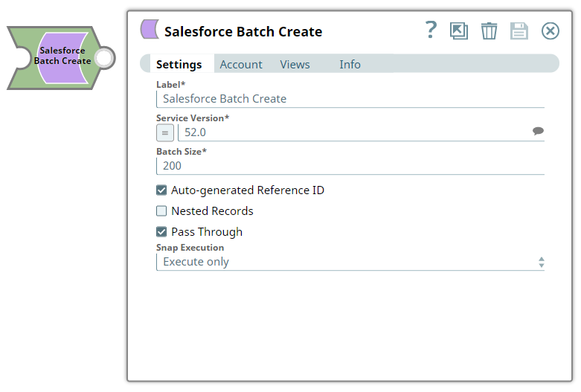The image size is (581, 392).
Task: Open the Snap Execution dropdown
Action: click(350, 262)
